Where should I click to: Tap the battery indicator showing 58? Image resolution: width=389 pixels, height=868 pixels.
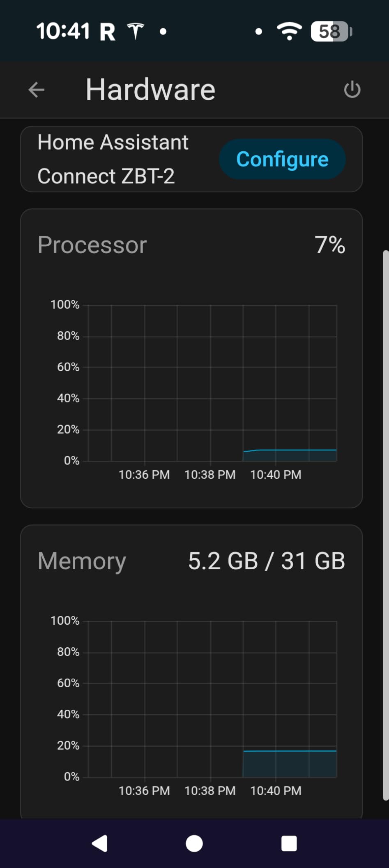331,31
